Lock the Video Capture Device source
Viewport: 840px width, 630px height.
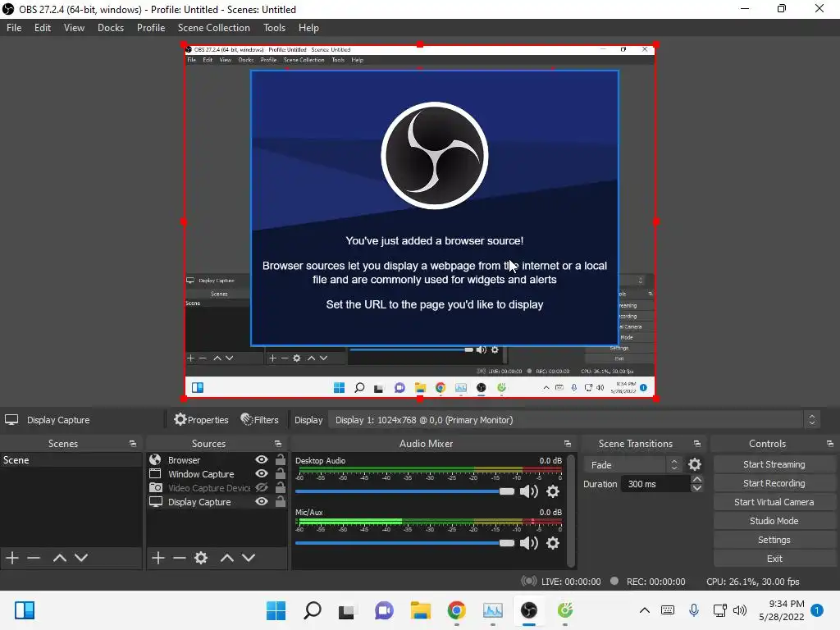tap(281, 487)
